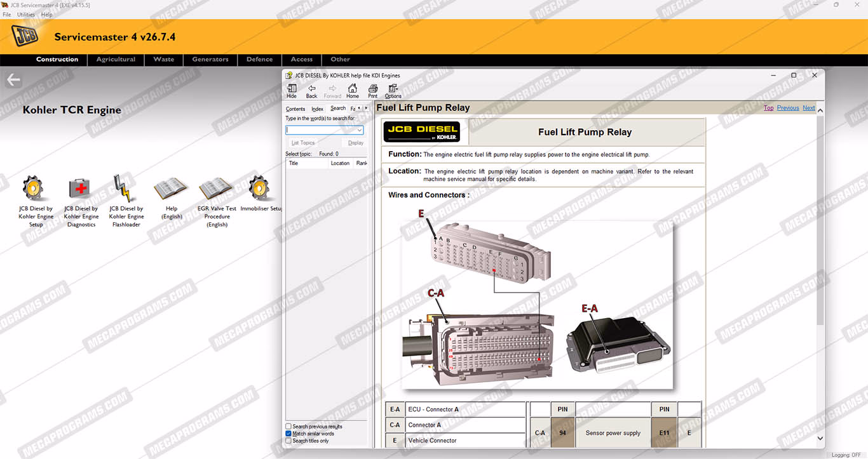Go Forward in the help viewer

(x=332, y=91)
